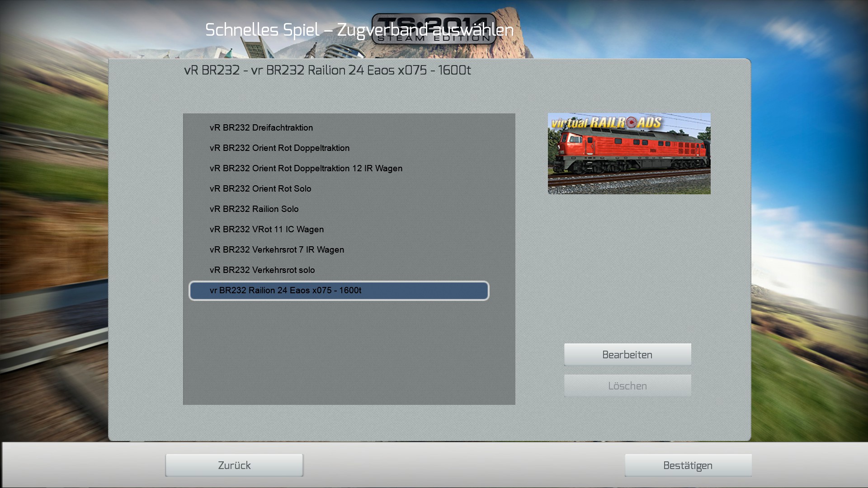Click the Löschen button

coord(627,386)
